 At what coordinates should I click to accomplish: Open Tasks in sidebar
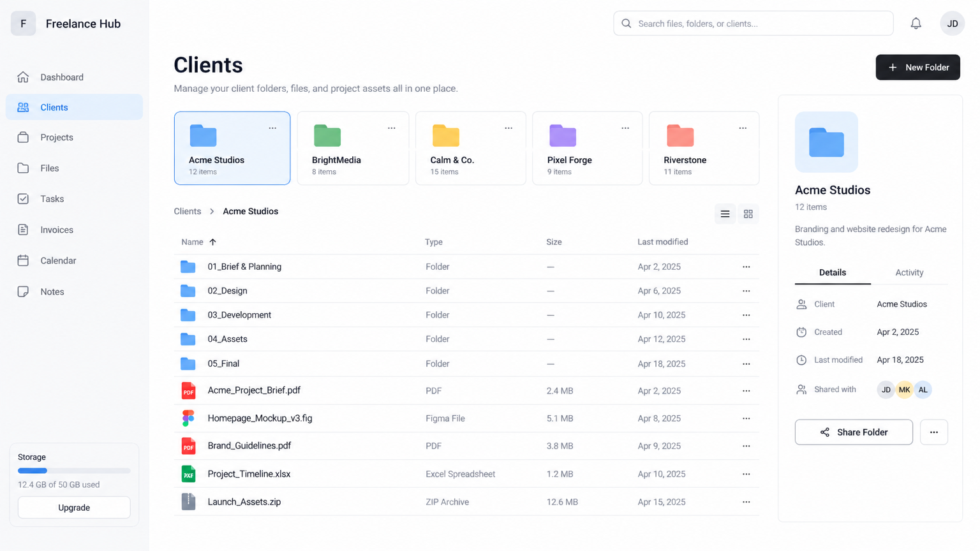[74, 199]
